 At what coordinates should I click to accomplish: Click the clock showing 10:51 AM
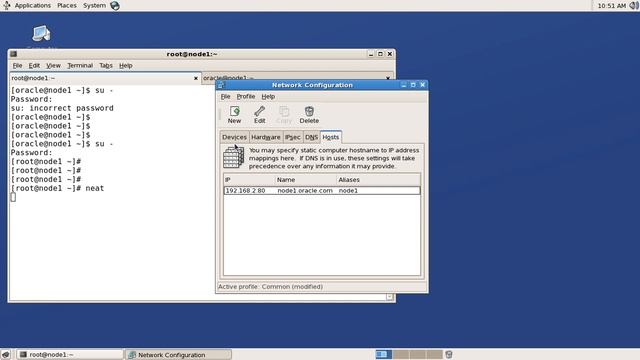coord(611,6)
